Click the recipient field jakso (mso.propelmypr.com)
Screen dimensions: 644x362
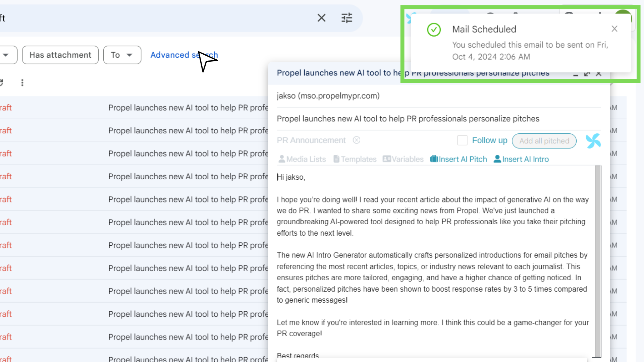click(439, 96)
